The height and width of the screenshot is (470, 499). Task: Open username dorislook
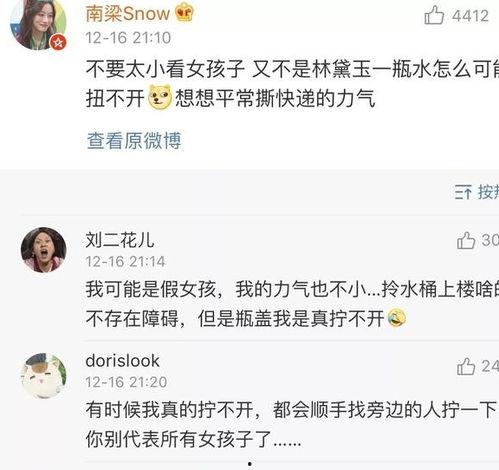(x=122, y=361)
